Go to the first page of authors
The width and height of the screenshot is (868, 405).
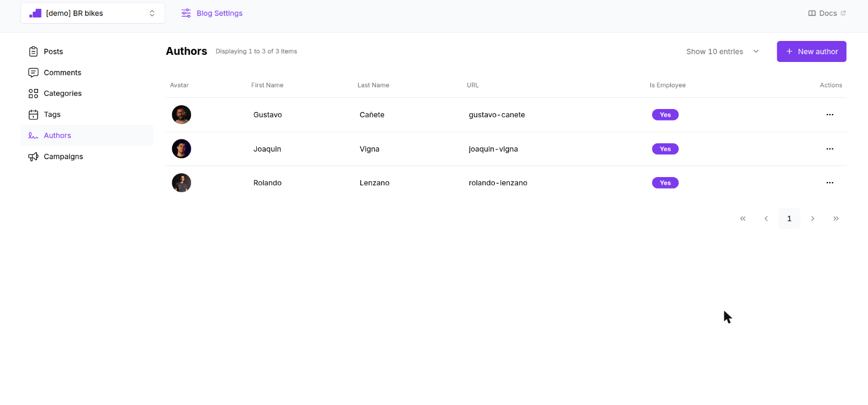(x=743, y=219)
